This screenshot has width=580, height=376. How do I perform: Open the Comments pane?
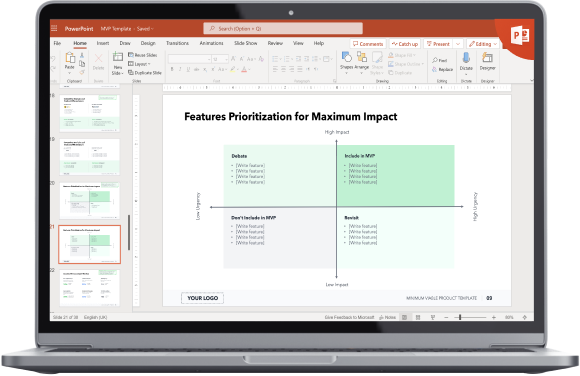368,44
